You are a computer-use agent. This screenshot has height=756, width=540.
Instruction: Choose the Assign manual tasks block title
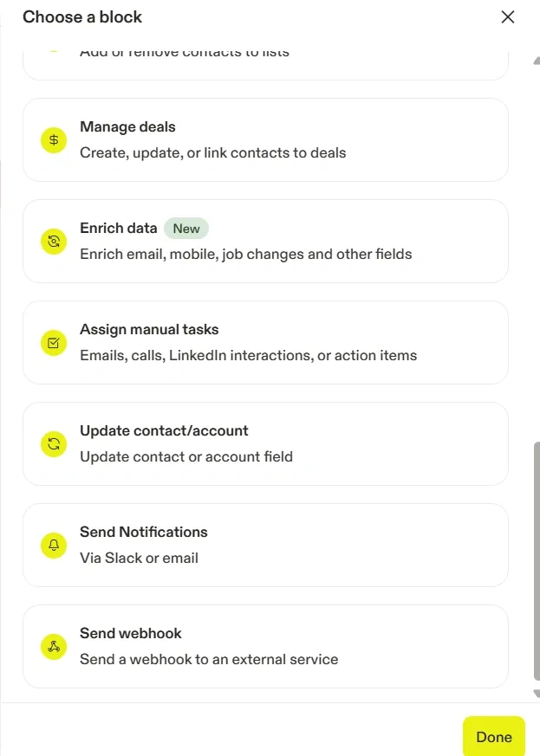(149, 330)
